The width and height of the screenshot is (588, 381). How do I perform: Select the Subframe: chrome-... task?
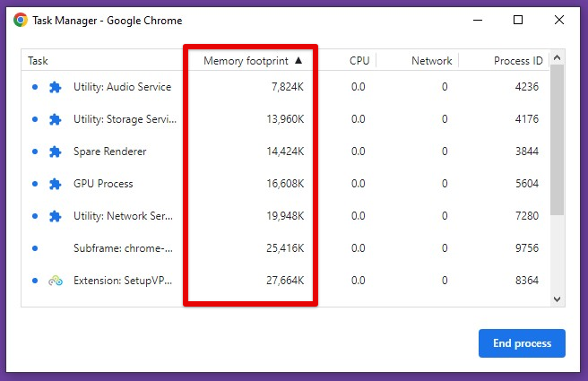(286, 248)
